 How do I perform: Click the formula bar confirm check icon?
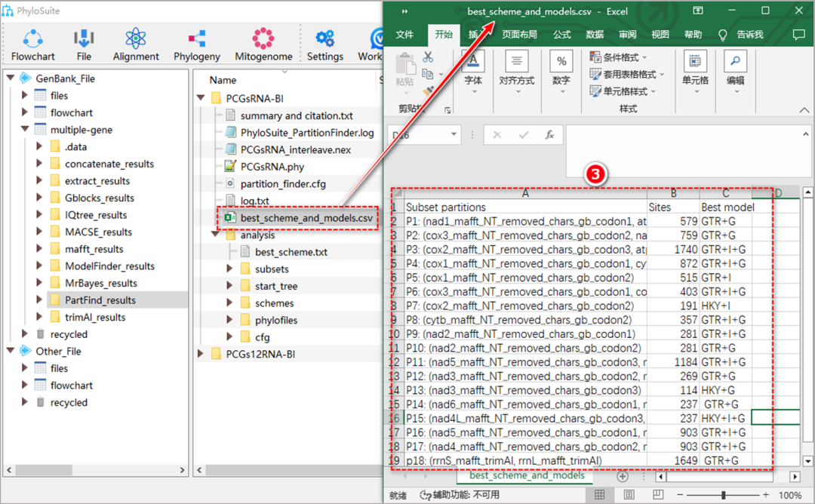click(x=524, y=135)
